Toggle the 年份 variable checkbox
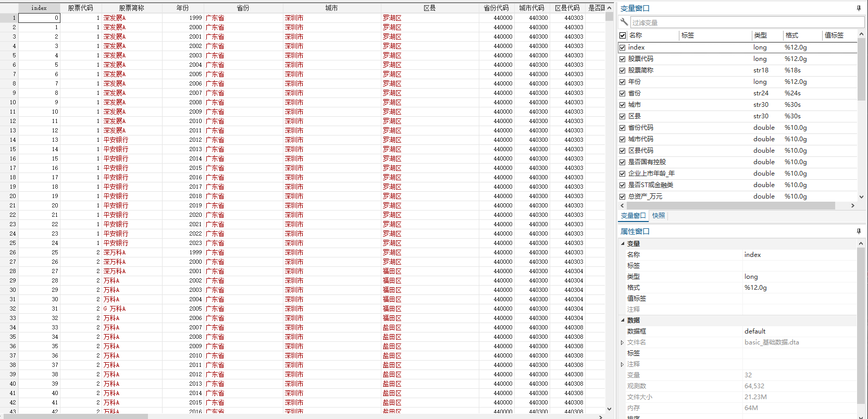 (622, 82)
